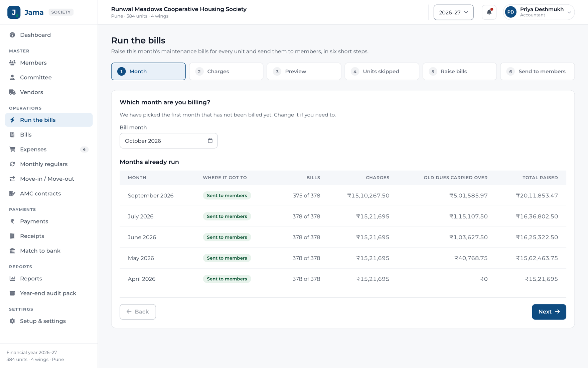Click the PD avatar circle
The height and width of the screenshot is (368, 588).
(511, 12)
